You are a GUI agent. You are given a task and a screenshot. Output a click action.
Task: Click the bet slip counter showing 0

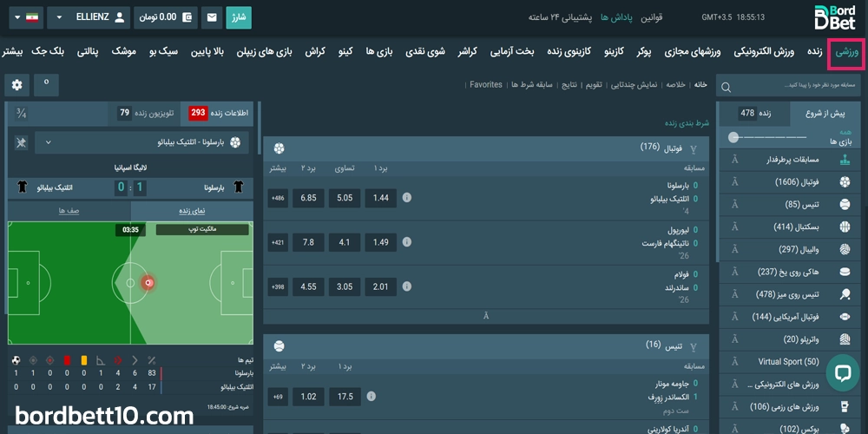46,85
